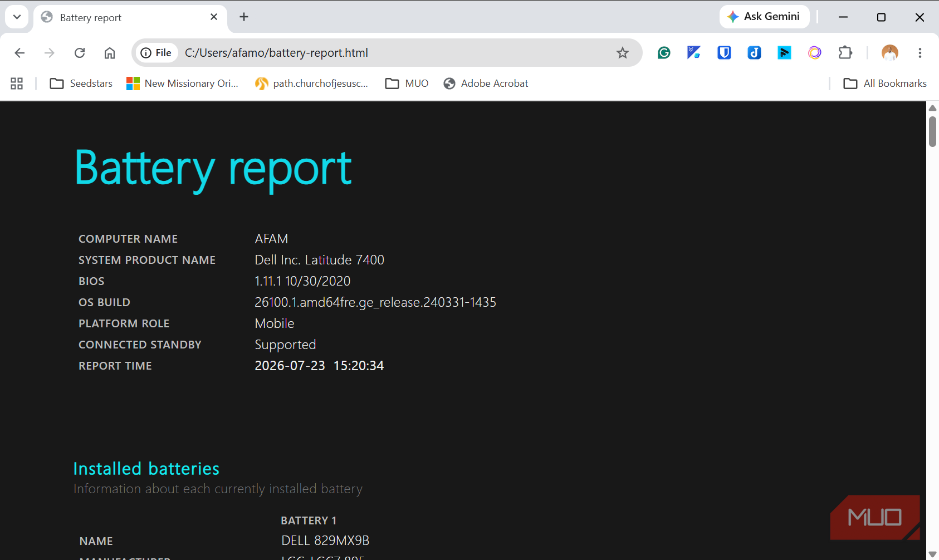The width and height of the screenshot is (939, 560).
Task: Open the MUO bookmark folder
Action: [407, 83]
